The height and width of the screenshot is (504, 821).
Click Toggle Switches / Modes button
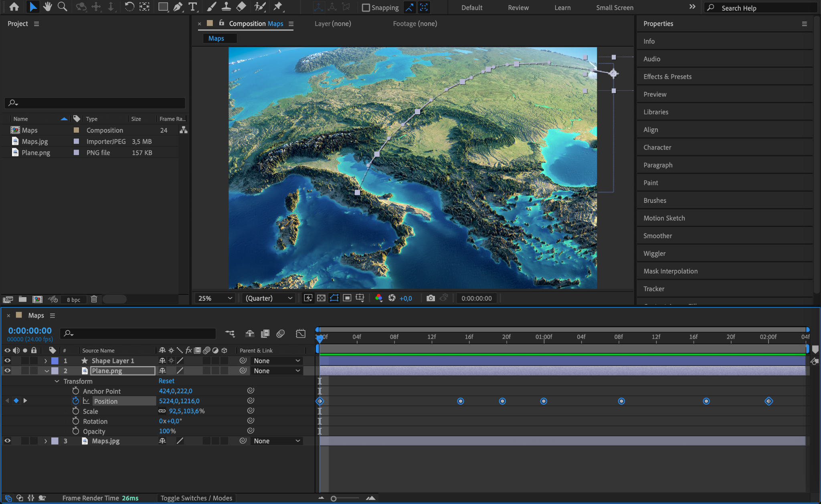tap(196, 498)
